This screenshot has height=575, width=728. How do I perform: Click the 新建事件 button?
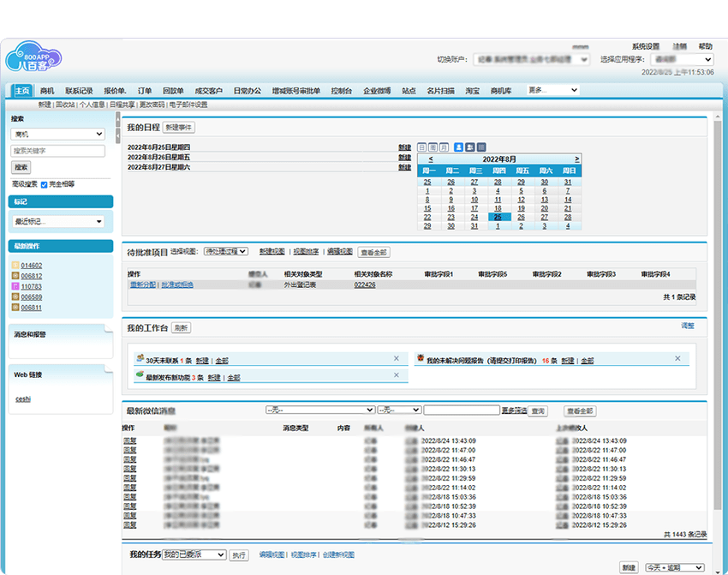click(x=179, y=127)
